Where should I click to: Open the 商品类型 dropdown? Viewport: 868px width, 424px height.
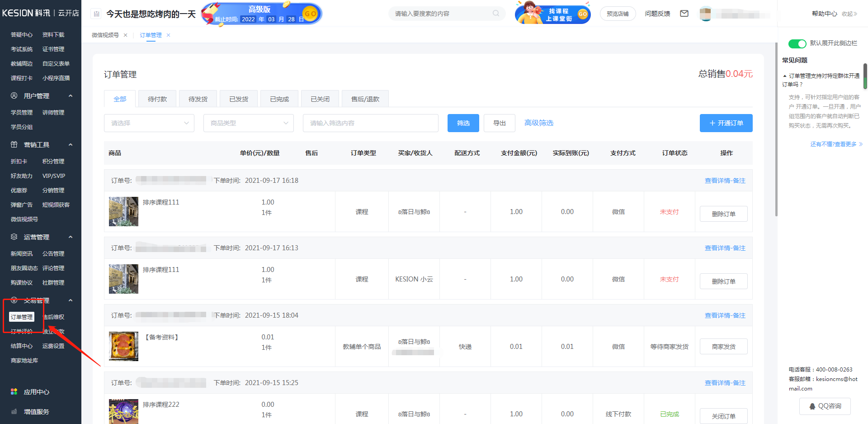pos(249,123)
